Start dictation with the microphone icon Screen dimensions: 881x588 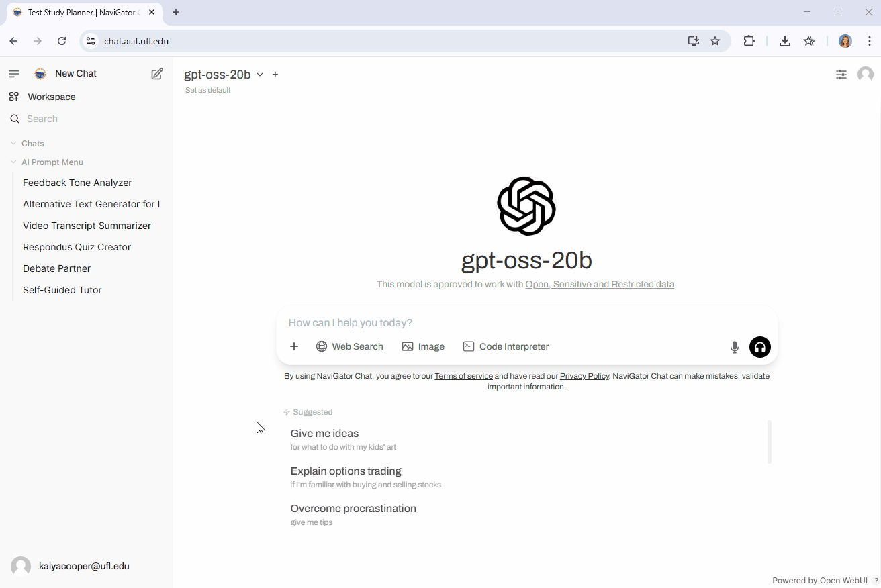[734, 347]
